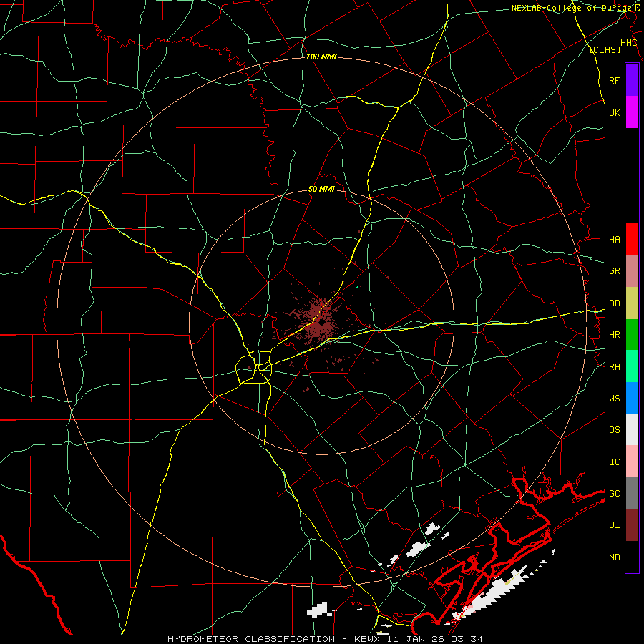The width and height of the screenshot is (644, 644).
Task: Click the DS legend label
Action: (x=614, y=429)
